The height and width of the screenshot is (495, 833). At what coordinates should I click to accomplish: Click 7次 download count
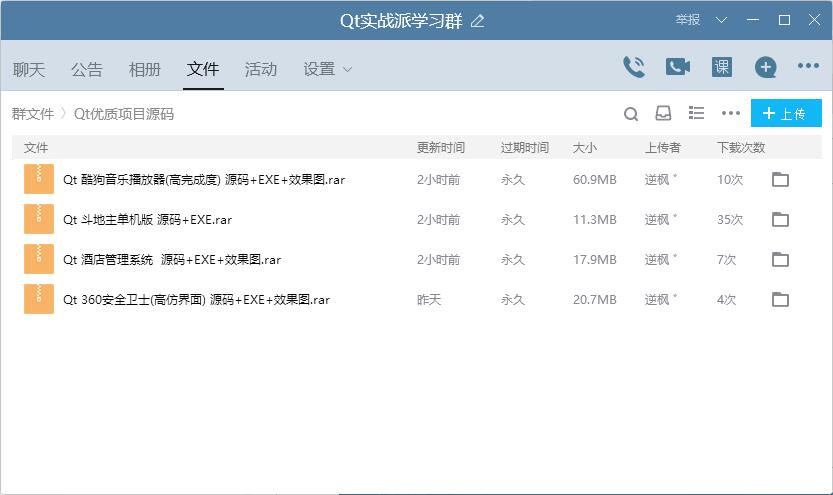coord(726,259)
